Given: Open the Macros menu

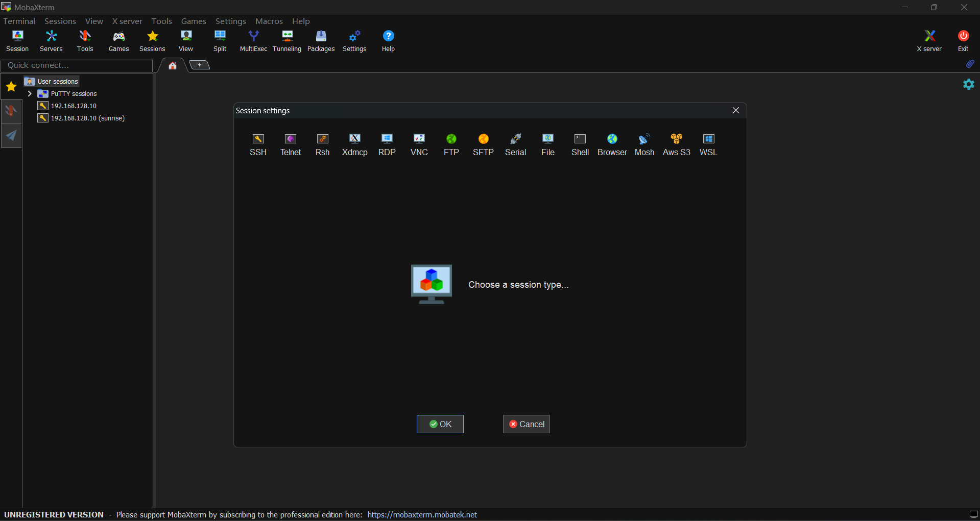Looking at the screenshot, I should pyautogui.click(x=269, y=21).
